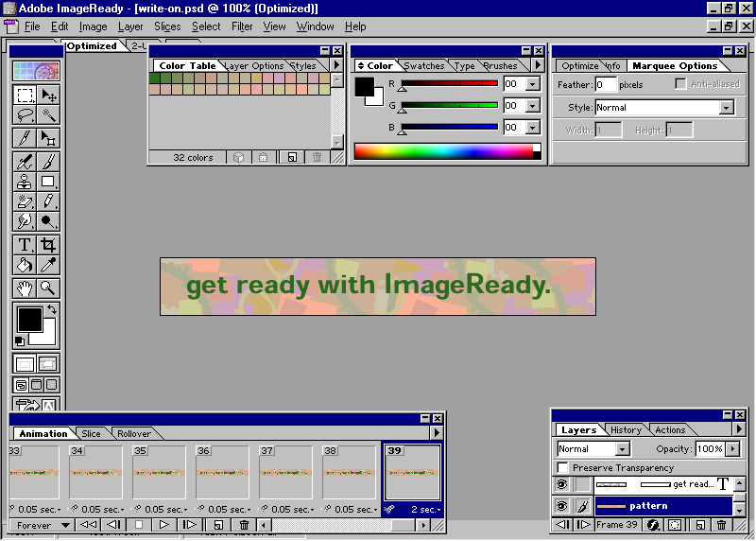756x541 pixels.
Task: Switch to the Swatches tab
Action: click(x=423, y=65)
